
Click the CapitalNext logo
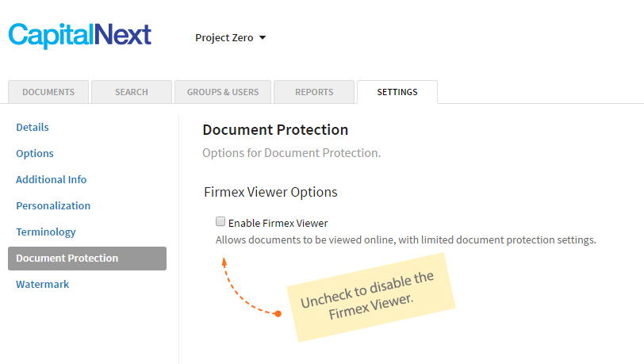point(79,36)
